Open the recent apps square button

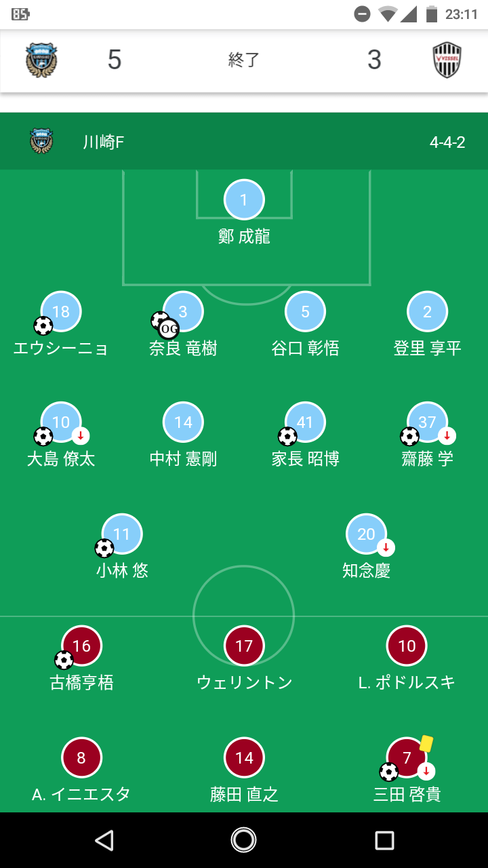click(384, 840)
